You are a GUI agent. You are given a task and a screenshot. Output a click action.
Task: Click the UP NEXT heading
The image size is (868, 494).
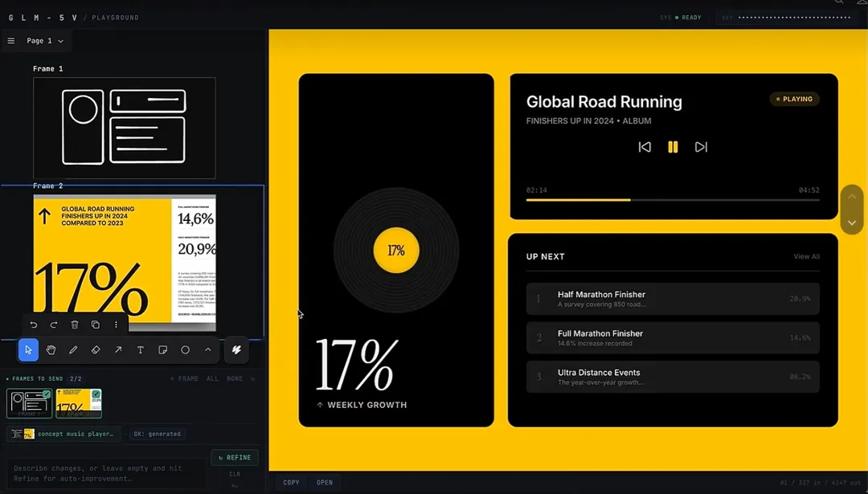pyautogui.click(x=545, y=257)
